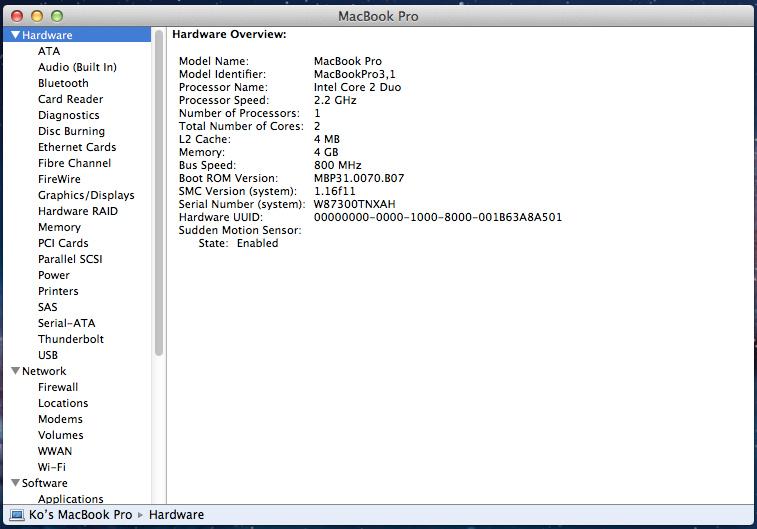The width and height of the screenshot is (757, 529).
Task: Open Hardware RAID entry
Action: pyautogui.click(x=78, y=211)
